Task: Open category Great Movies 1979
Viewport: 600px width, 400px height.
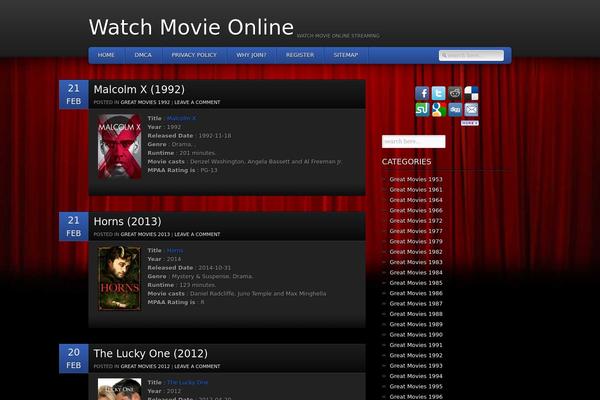Action: point(416,241)
